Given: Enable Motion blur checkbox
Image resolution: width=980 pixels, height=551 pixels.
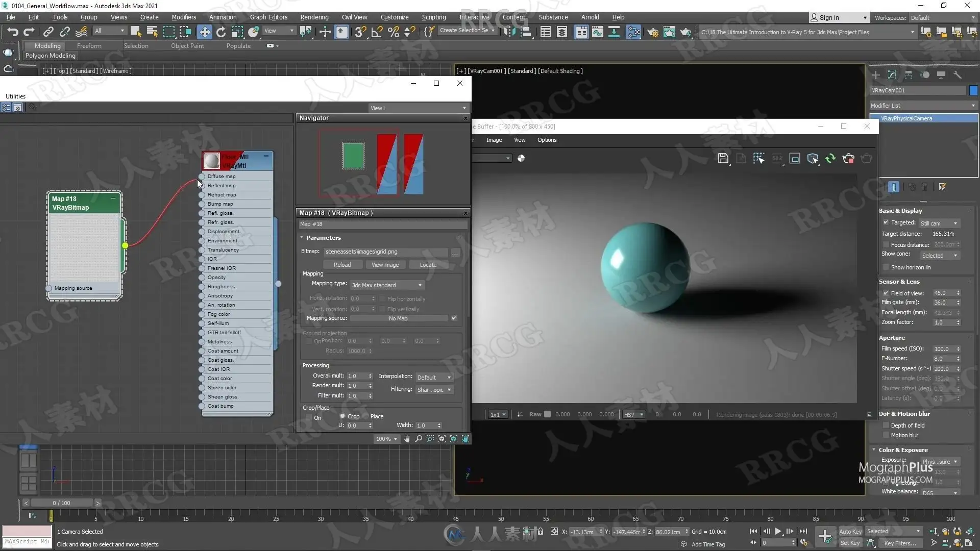Looking at the screenshot, I should (x=886, y=435).
